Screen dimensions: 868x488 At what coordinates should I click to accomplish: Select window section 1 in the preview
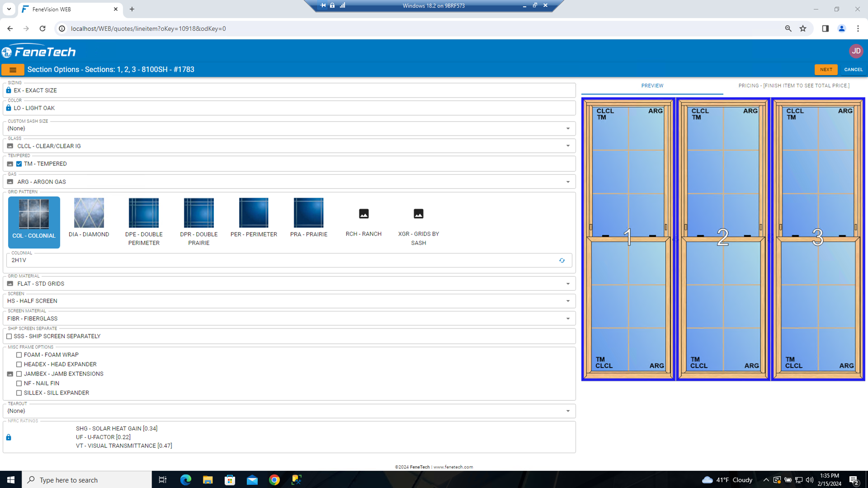628,239
